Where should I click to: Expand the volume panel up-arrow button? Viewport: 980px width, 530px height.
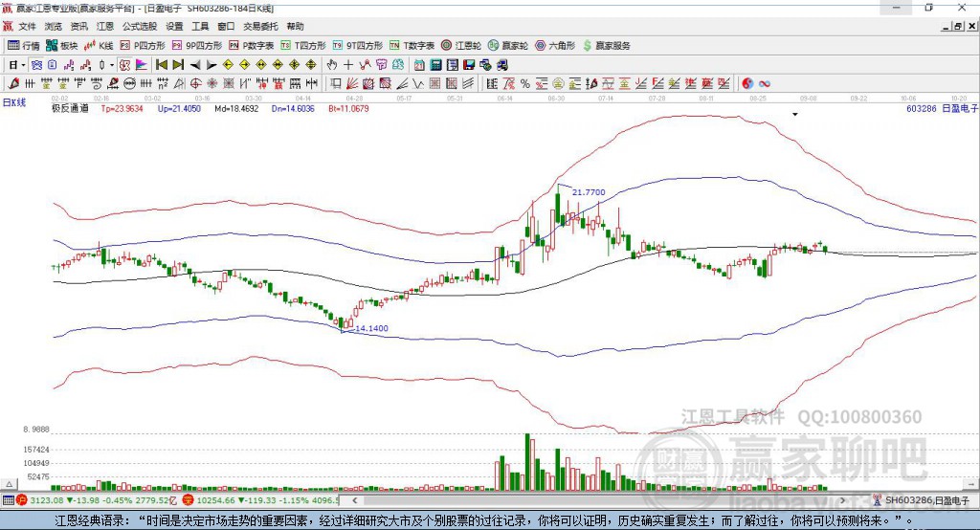click(x=10, y=484)
